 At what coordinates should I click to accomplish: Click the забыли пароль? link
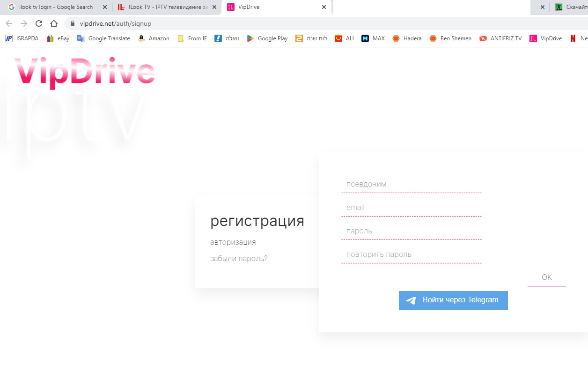(x=239, y=259)
